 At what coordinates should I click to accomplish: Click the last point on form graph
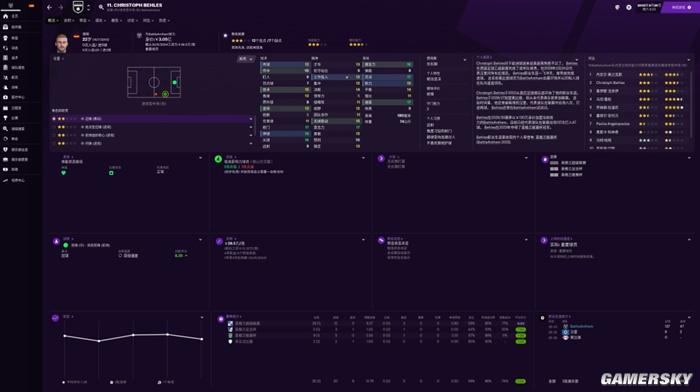tap(202, 339)
